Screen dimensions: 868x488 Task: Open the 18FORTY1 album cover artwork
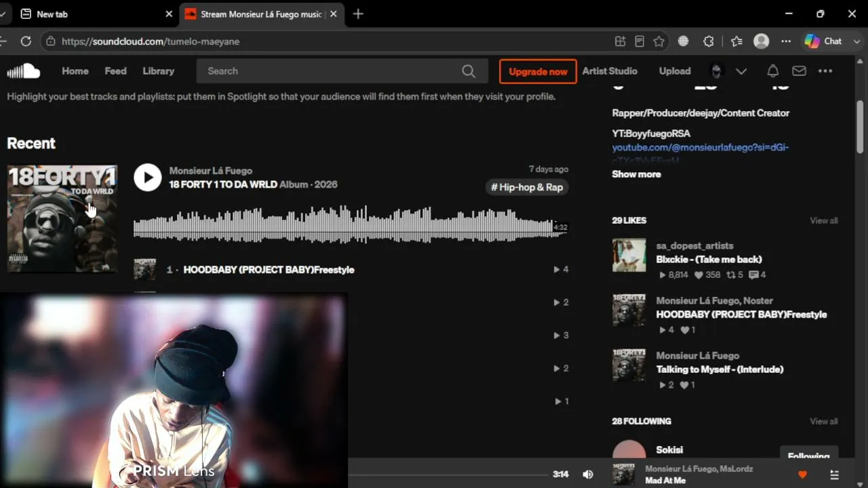pos(62,219)
